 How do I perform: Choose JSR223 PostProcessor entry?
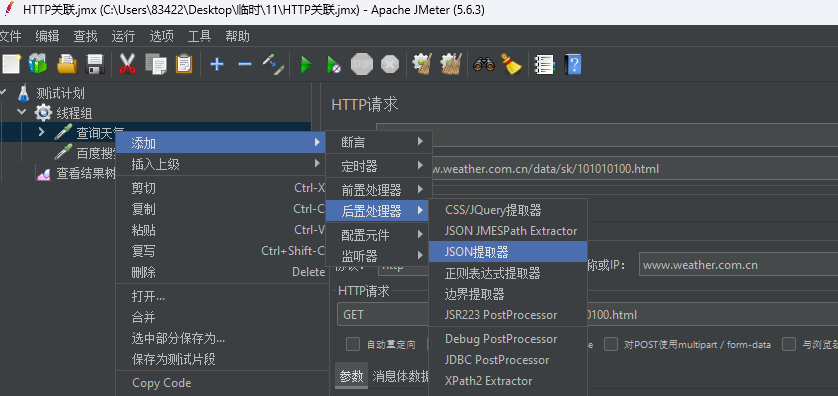(508, 315)
